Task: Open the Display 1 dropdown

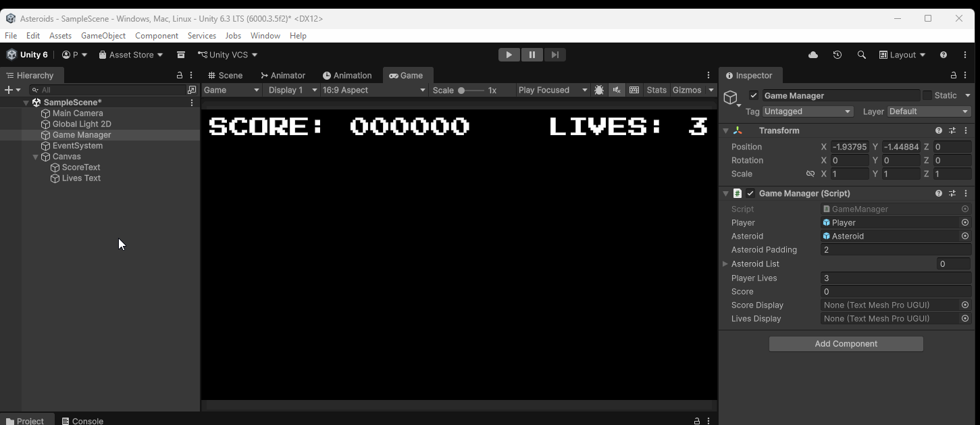Action: tap(292, 90)
